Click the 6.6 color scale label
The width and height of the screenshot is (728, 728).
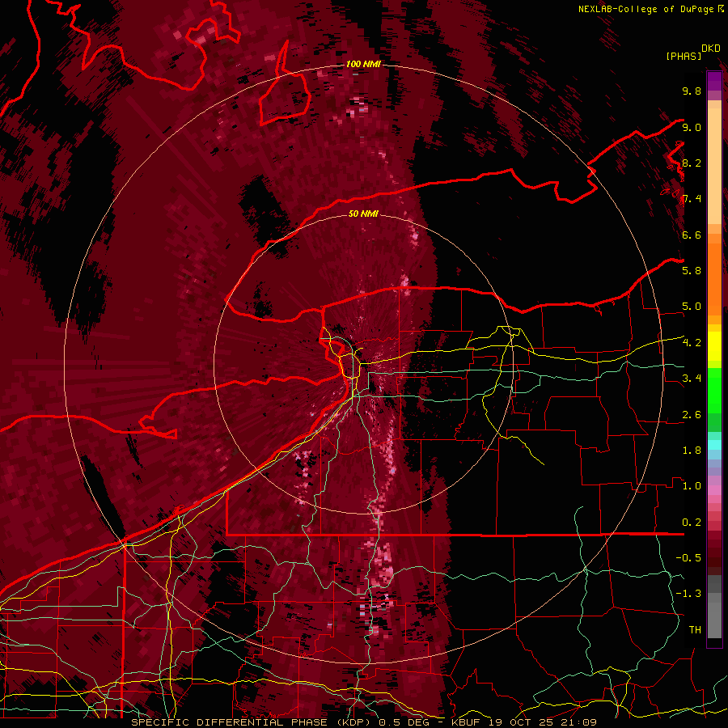pos(692,235)
